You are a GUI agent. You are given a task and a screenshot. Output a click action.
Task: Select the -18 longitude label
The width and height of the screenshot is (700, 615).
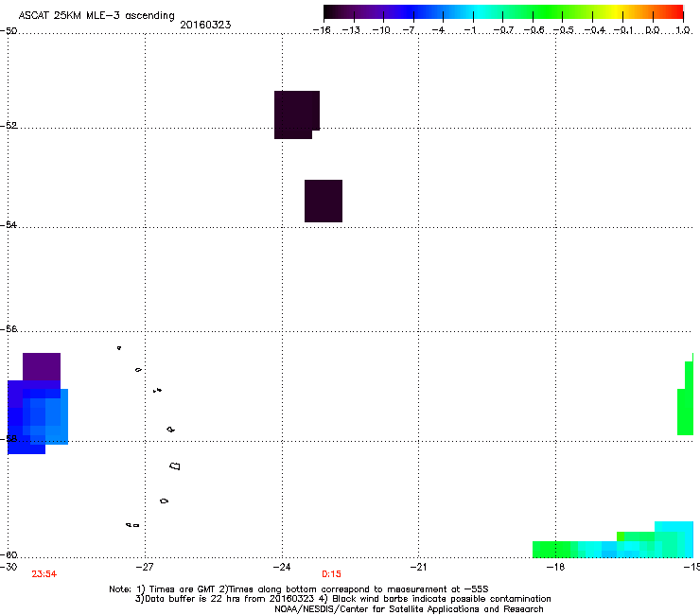click(x=555, y=567)
